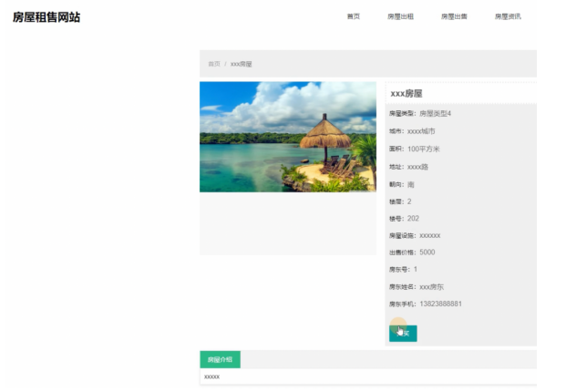Viewport: 566px width, 392px height.
Task: Open the beach house photo
Action: point(288,137)
